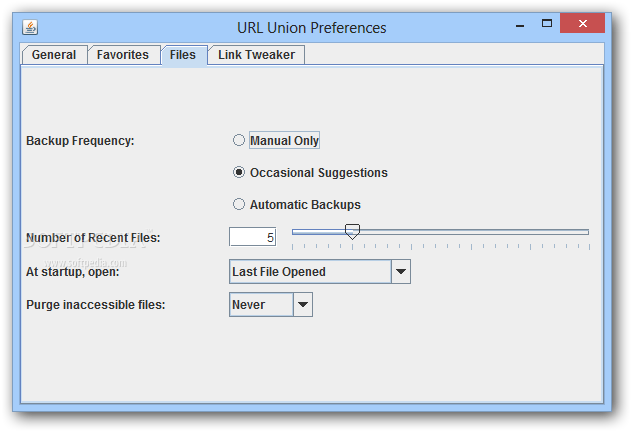Maximize the URL Union Preferences window
The image size is (632, 432).
(547, 23)
